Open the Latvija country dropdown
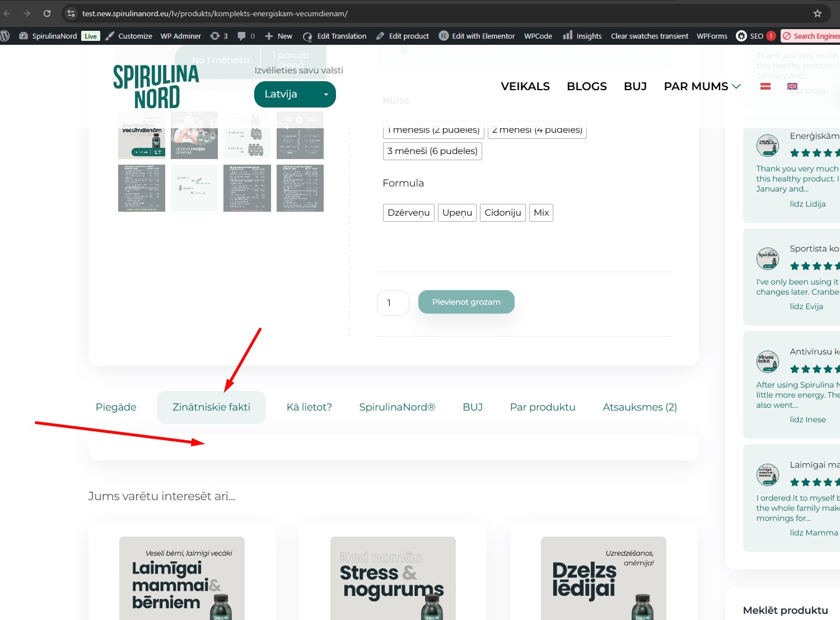This screenshot has width=840, height=620. pyautogui.click(x=295, y=94)
